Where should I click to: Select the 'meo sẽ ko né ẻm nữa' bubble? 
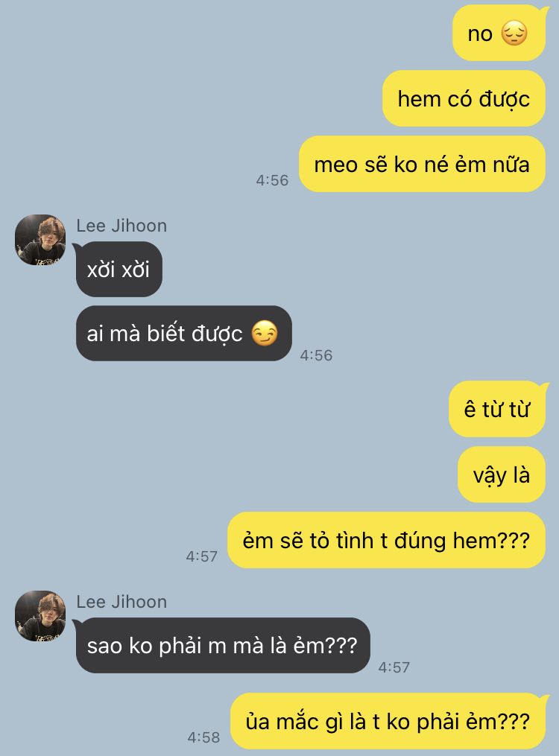[422, 164]
